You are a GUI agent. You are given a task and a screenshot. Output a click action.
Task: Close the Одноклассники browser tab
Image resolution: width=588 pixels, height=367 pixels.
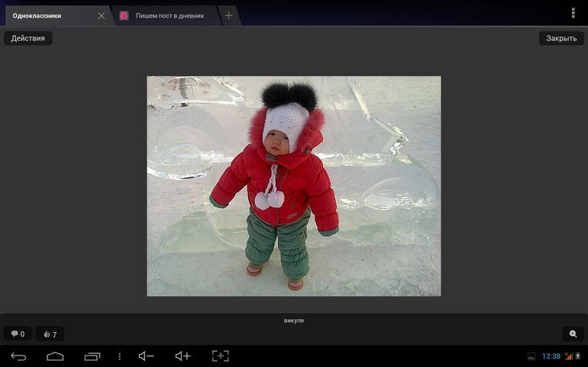point(102,16)
